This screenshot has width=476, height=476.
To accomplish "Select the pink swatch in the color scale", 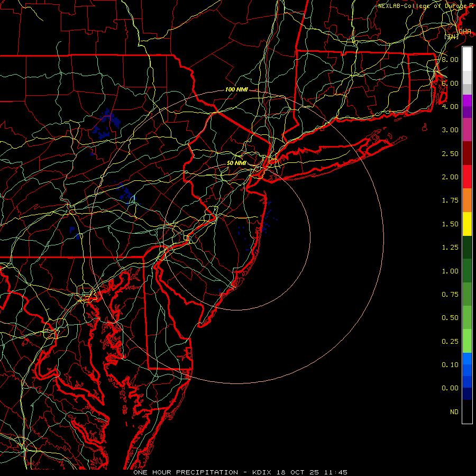I will click(467, 130).
